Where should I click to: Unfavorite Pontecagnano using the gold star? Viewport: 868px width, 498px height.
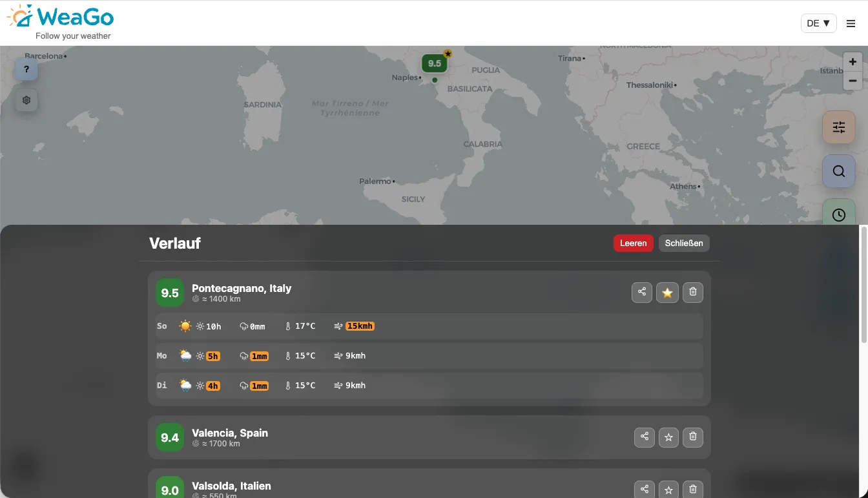[x=667, y=293]
